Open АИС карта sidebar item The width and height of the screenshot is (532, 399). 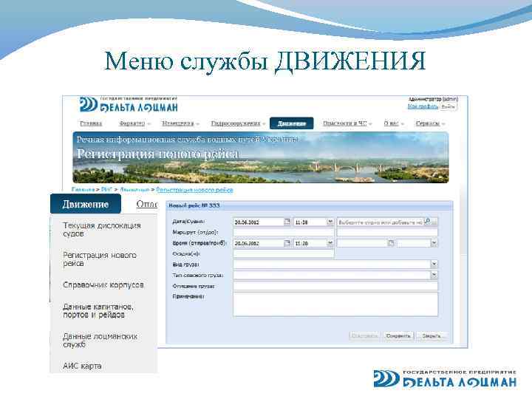tap(82, 366)
